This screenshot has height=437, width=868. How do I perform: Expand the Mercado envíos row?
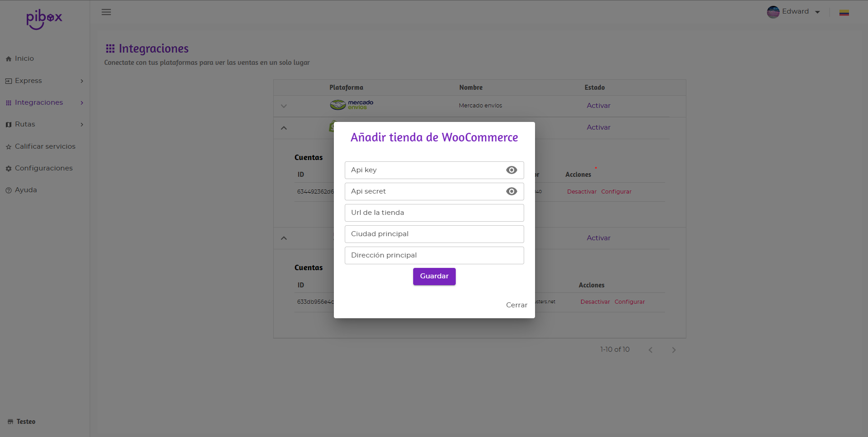284,106
